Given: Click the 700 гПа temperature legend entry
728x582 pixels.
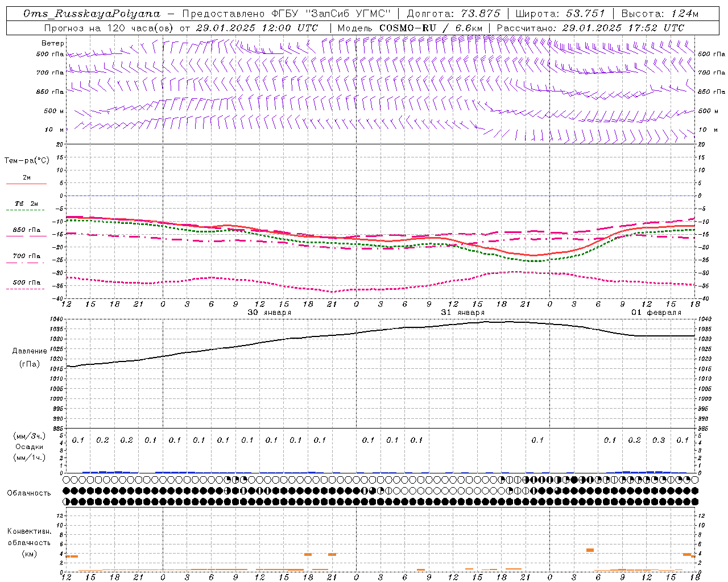Looking at the screenshot, I should [x=27, y=256].
